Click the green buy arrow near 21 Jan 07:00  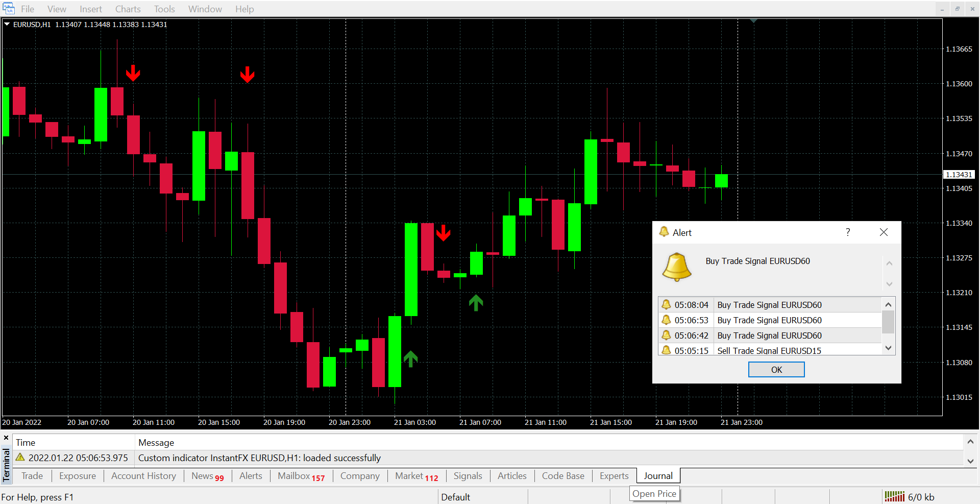[x=476, y=303]
